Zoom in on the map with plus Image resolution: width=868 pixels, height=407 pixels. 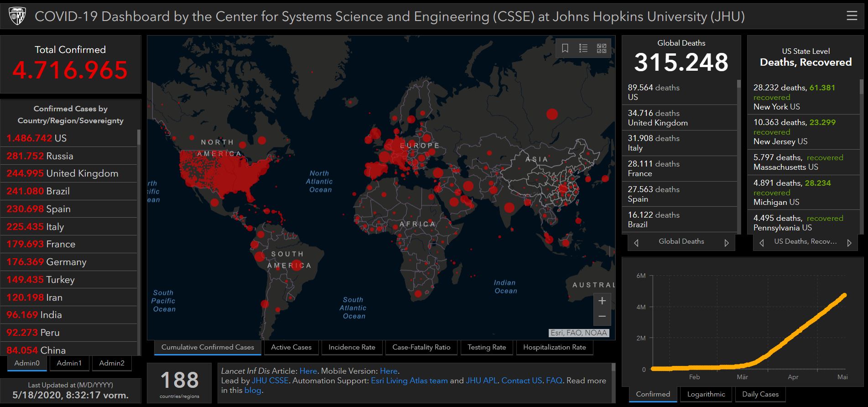(x=602, y=301)
